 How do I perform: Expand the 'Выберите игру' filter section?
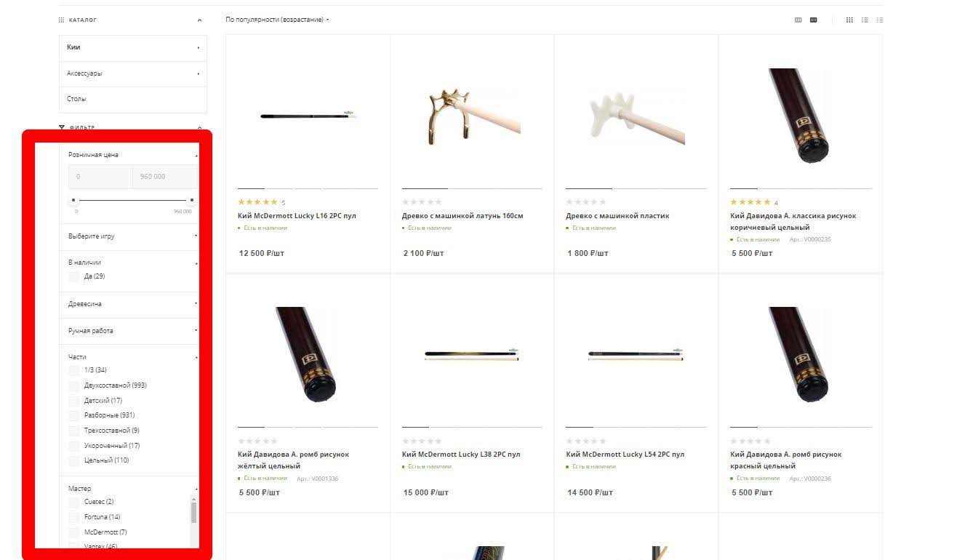pos(132,236)
